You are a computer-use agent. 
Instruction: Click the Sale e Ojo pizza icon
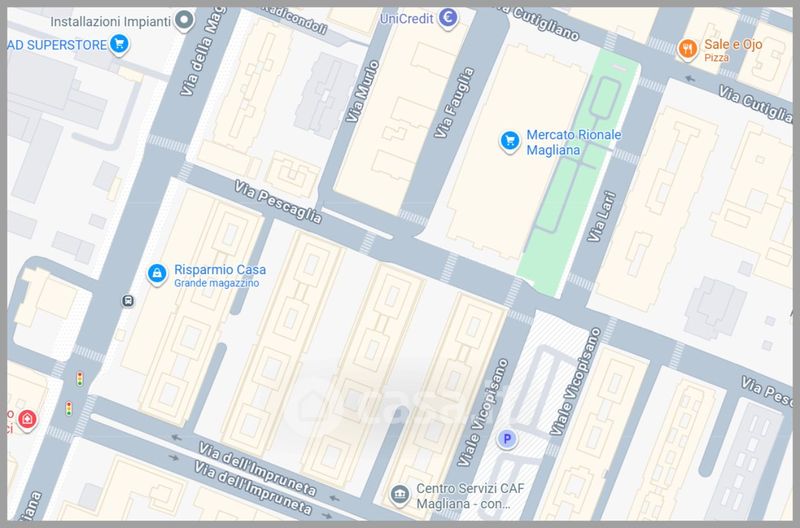coord(687,49)
